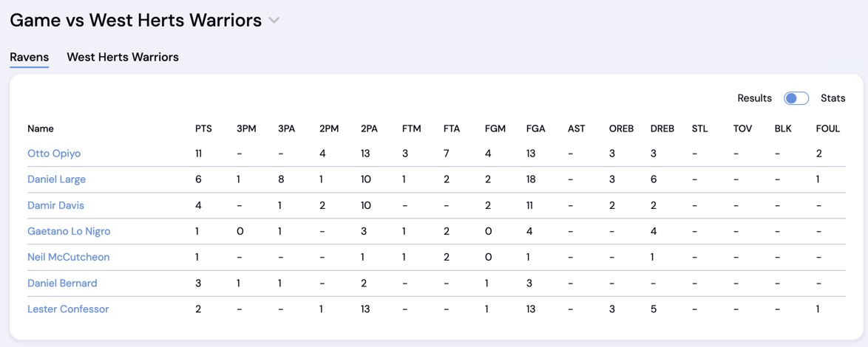The height and width of the screenshot is (347, 868).
Task: Click the DREB column header
Action: (x=662, y=128)
